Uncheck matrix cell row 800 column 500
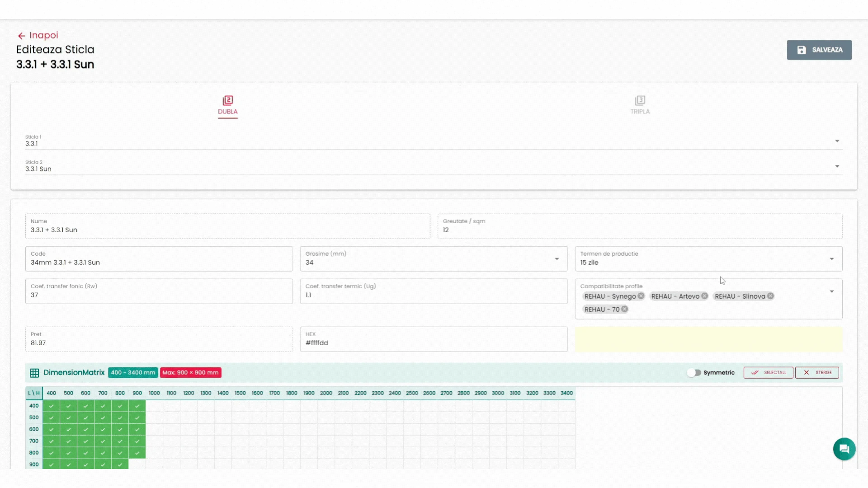The image size is (868, 488). [x=68, y=453]
